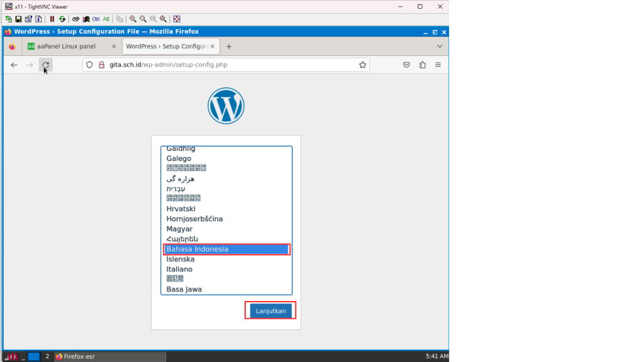
Task: Click Firefox-esr in the remote taskbar
Action: [79, 356]
